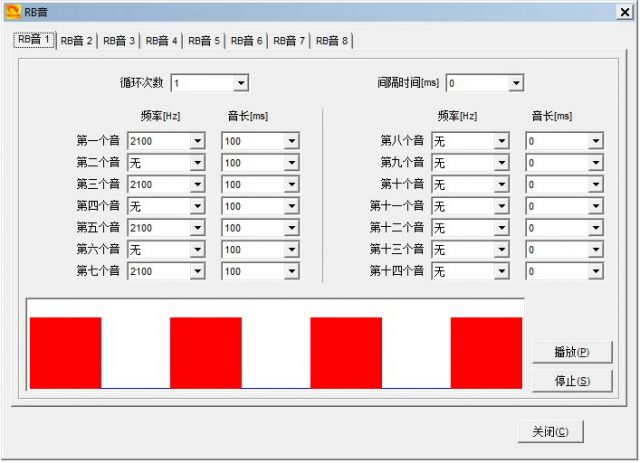Open the 第十四个音 frequency dropdown

502,271
